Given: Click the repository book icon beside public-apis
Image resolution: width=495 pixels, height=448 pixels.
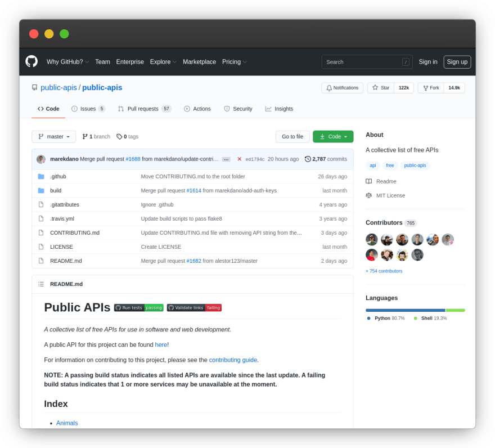Looking at the screenshot, I should click(34, 87).
